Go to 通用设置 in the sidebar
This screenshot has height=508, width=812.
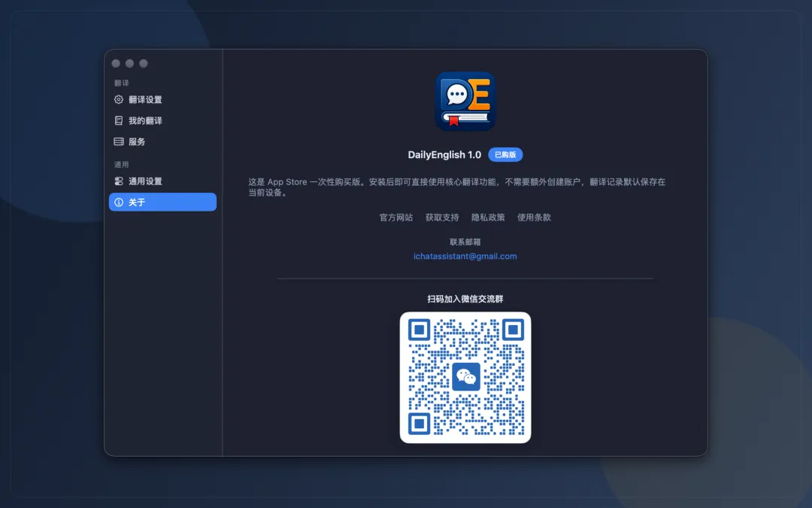pos(162,181)
